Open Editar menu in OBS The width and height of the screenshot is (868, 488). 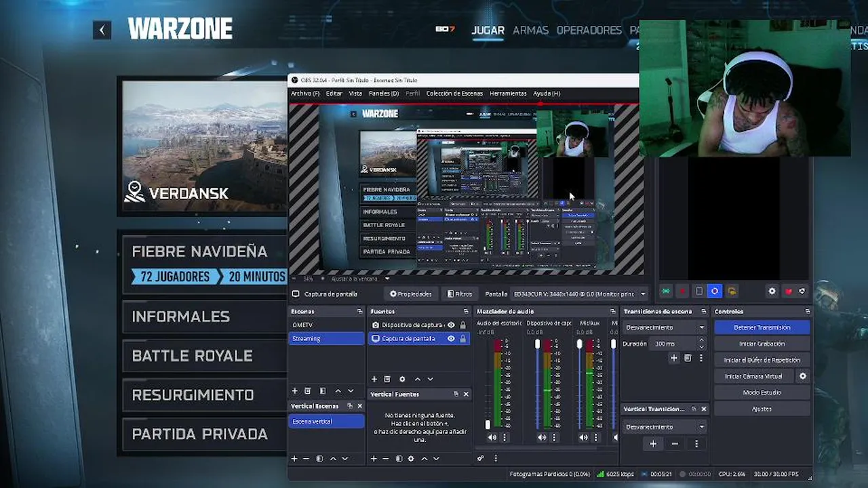pos(334,94)
